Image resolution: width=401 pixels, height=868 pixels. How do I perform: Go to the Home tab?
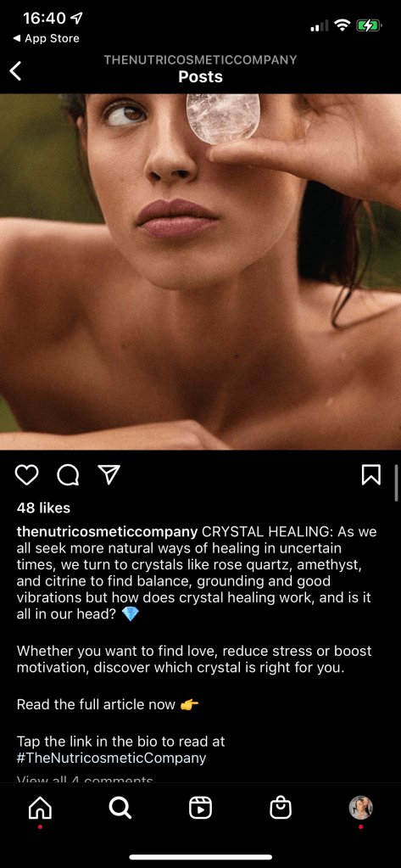click(x=40, y=809)
